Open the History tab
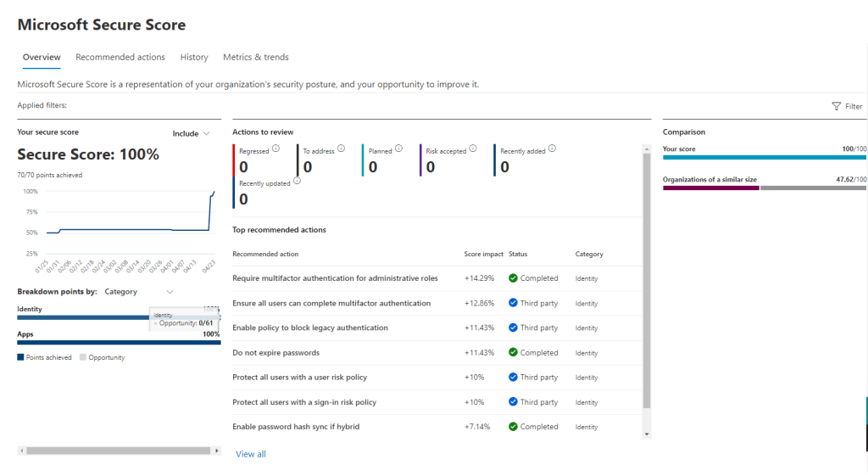Image resolution: width=868 pixels, height=476 pixels. pos(194,57)
